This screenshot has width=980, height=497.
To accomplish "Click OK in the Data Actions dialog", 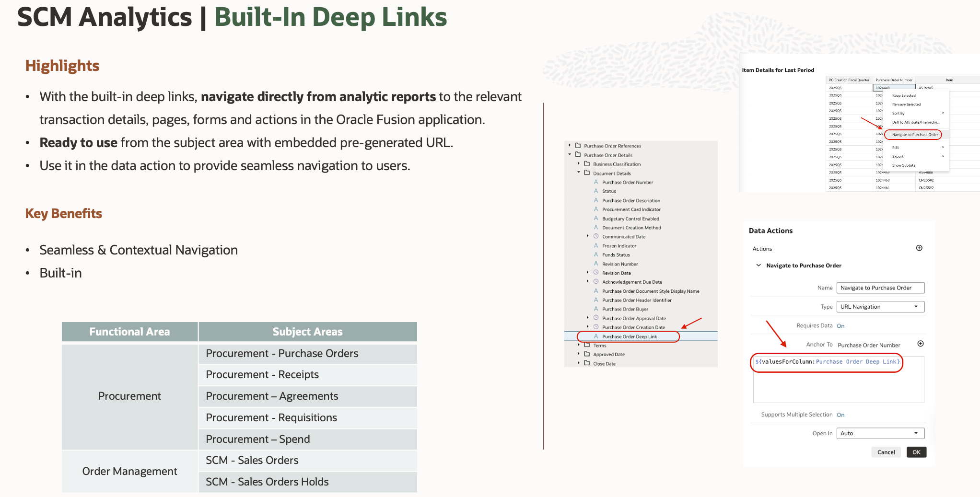I will pos(916,452).
